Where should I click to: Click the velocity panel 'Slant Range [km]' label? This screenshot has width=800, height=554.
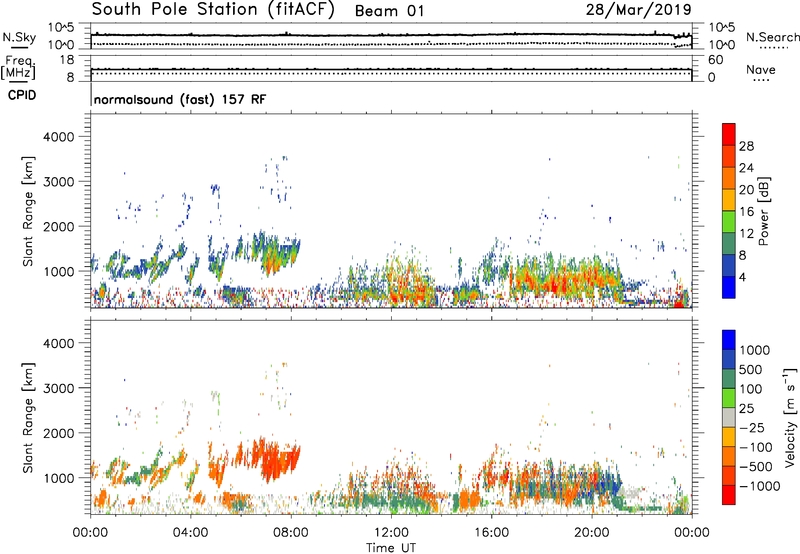[x=28, y=417]
